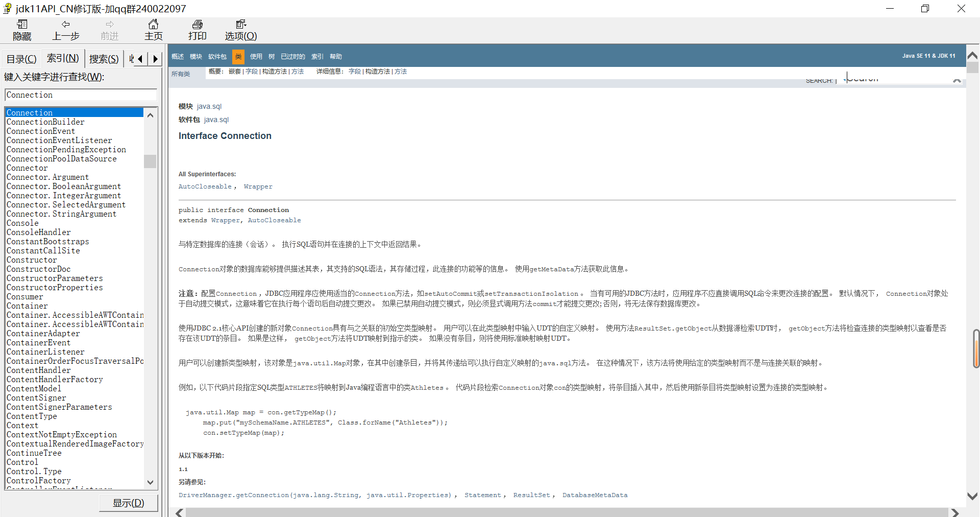Image resolution: width=980 pixels, height=517 pixels.
Task: Jump to detail 方法 link
Action: pos(401,72)
